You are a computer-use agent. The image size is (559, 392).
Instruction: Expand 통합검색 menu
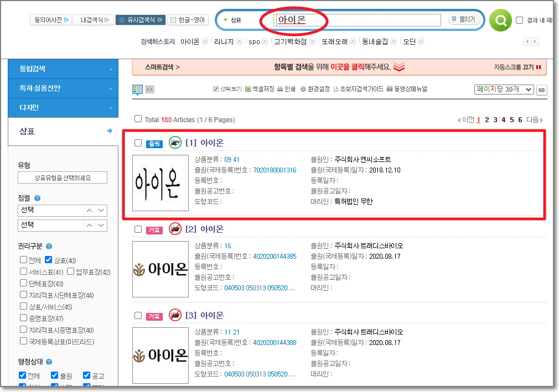[63, 69]
